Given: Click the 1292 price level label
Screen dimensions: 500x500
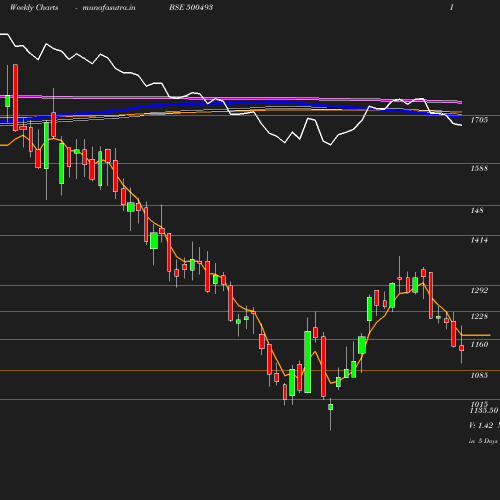Looking at the screenshot, I should (479, 290).
